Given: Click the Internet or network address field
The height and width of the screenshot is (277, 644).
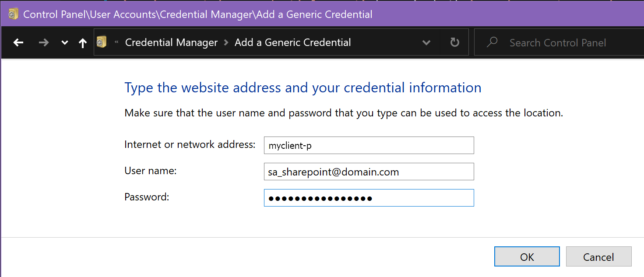Looking at the screenshot, I should [x=369, y=145].
